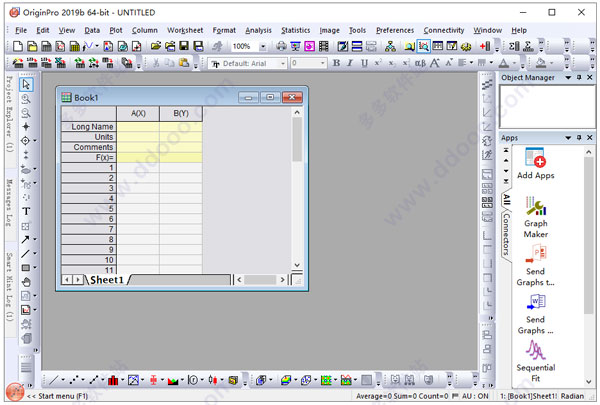The height and width of the screenshot is (405, 600).
Task: Select column B(Y) header
Action: click(x=181, y=113)
